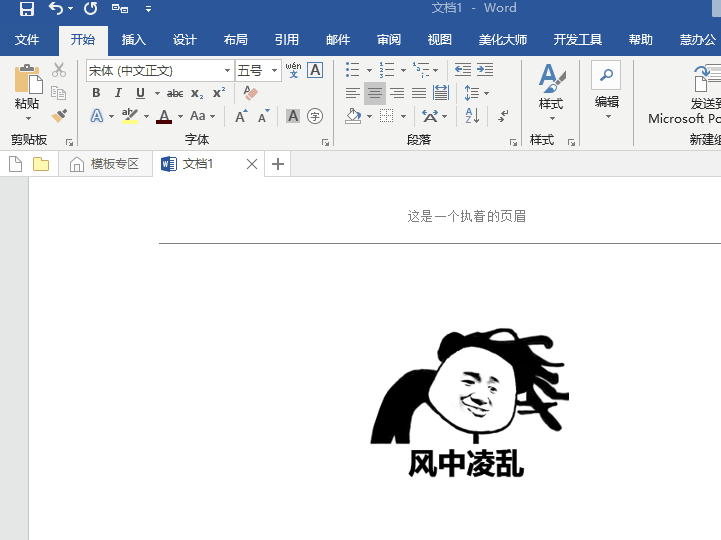721x540 pixels.
Task: Switch to the 审阅 ribbon tab
Action: [389, 40]
